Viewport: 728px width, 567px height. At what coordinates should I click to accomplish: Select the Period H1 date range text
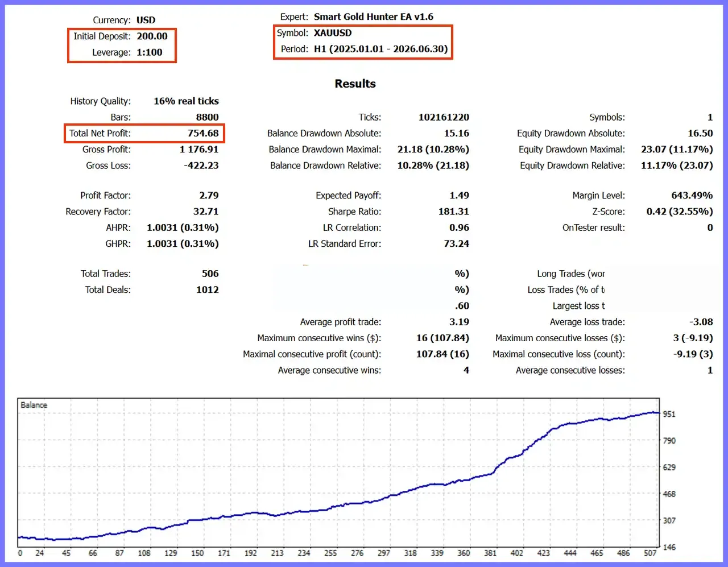(x=381, y=49)
